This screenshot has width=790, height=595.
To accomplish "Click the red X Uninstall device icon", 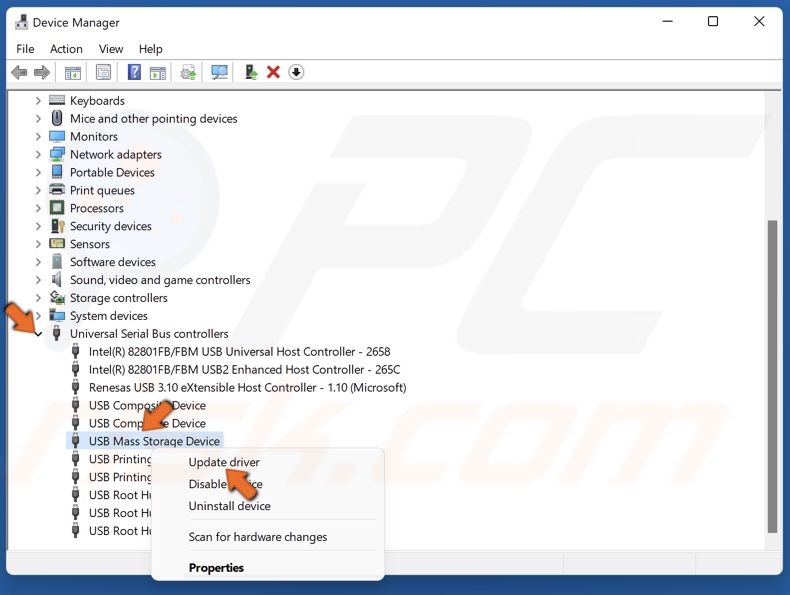I will (x=273, y=73).
